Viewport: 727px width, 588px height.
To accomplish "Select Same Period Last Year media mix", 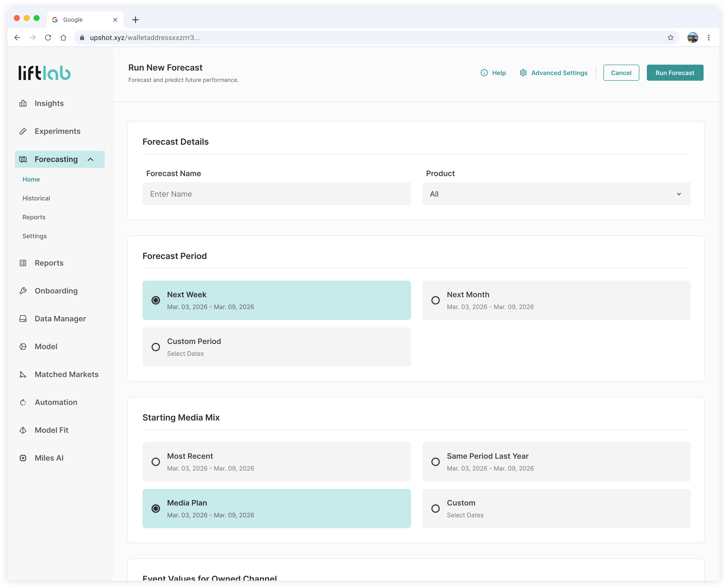I will click(x=435, y=462).
